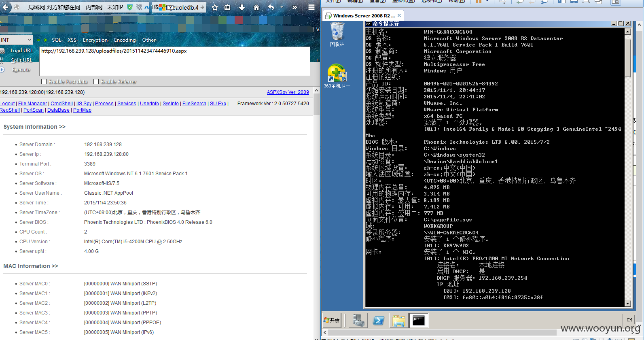Open the SysInfo link
Image resolution: width=644 pixels, height=340 pixels.
[171, 104]
